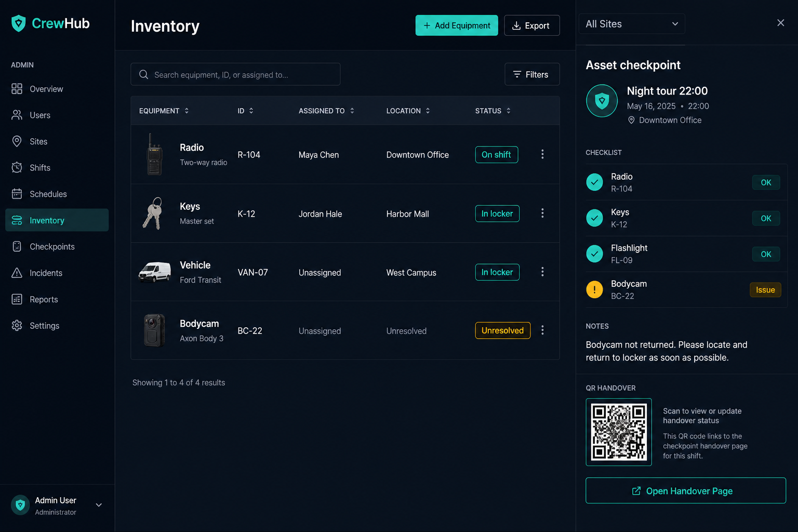
Task: Click OK badge for Radio checklist item
Action: tap(766, 182)
